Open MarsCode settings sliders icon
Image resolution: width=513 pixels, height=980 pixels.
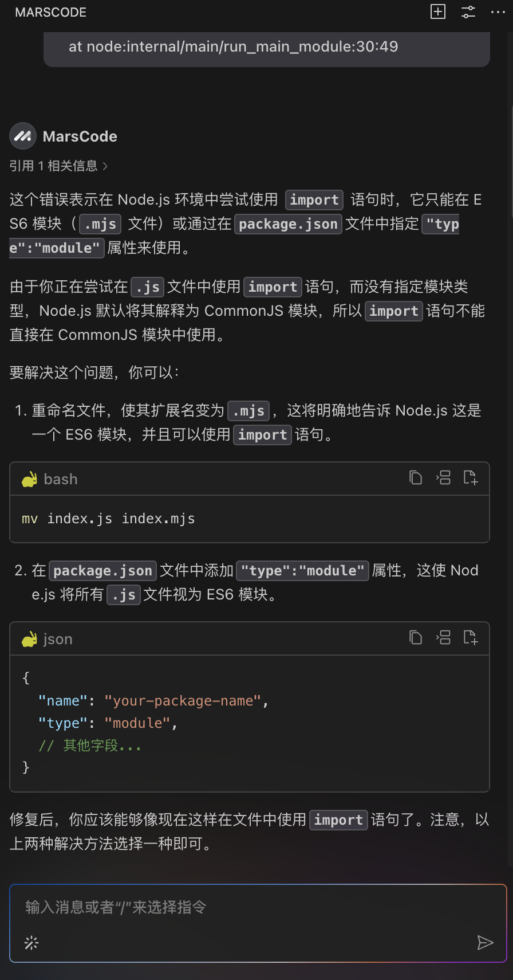(468, 12)
